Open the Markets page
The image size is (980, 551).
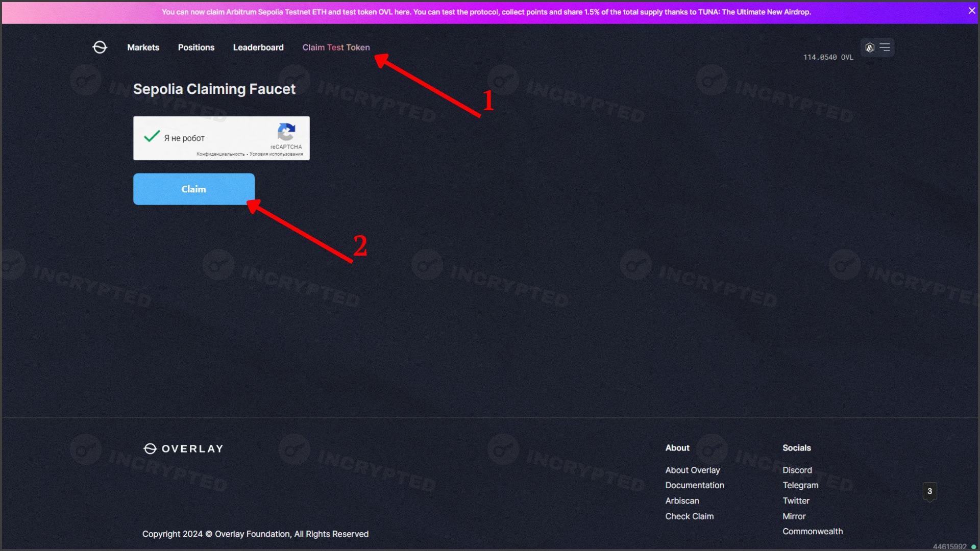143,47
